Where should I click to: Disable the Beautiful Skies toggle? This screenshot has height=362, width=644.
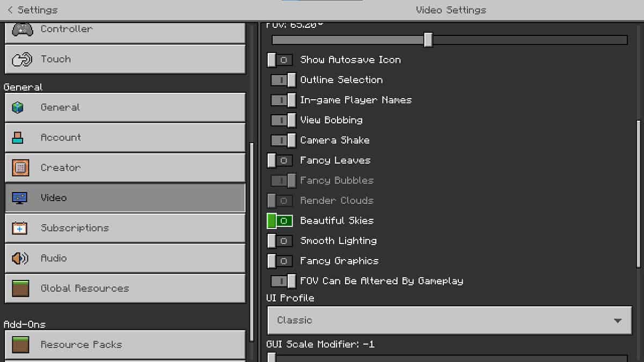tap(280, 220)
